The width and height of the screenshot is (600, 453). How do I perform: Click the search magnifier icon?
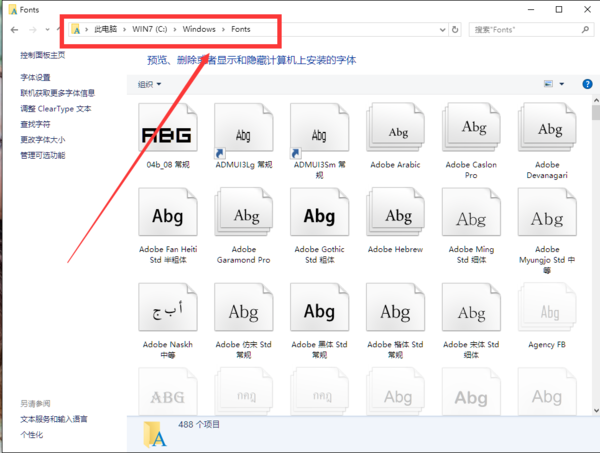(x=585, y=29)
